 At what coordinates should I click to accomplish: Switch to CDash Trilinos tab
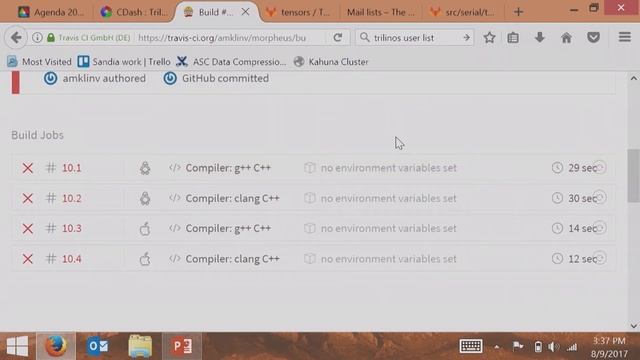(x=134, y=12)
